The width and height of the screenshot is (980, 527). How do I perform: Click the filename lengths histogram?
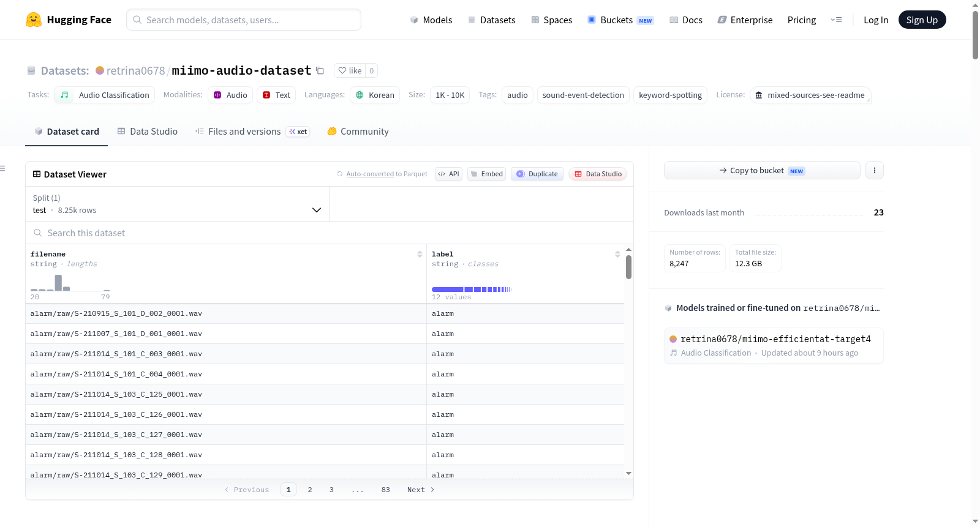70,283
